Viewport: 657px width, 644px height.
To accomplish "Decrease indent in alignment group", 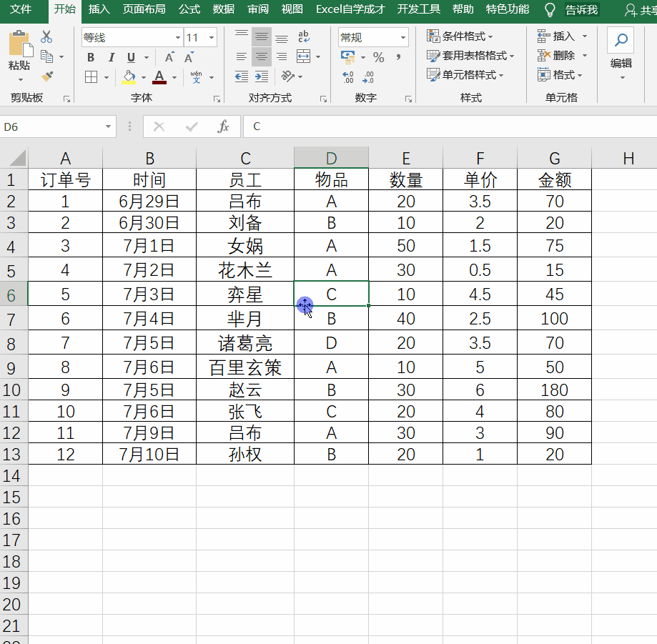I will click(x=242, y=76).
